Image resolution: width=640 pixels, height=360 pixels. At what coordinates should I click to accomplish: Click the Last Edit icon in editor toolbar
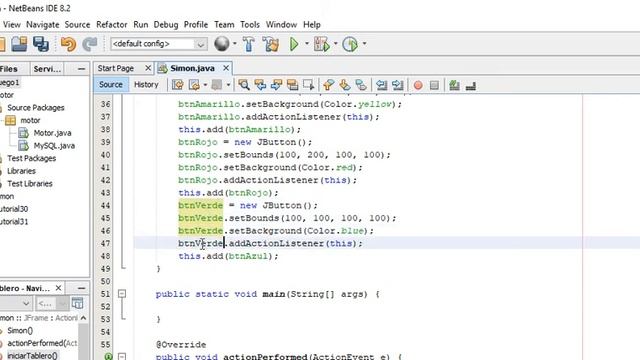click(178, 85)
